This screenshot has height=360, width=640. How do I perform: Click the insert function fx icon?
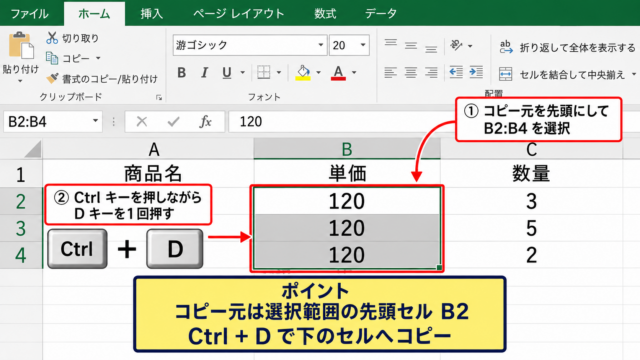click(205, 122)
